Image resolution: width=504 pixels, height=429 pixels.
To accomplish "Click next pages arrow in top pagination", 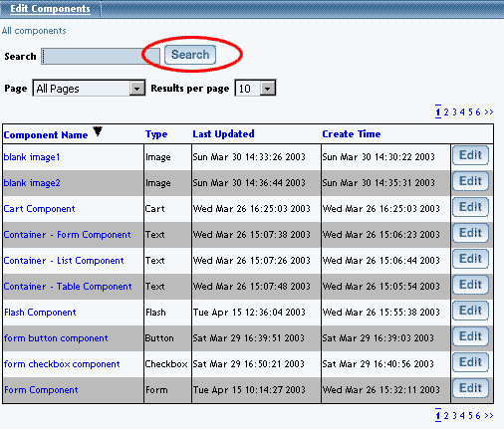I will [x=489, y=112].
